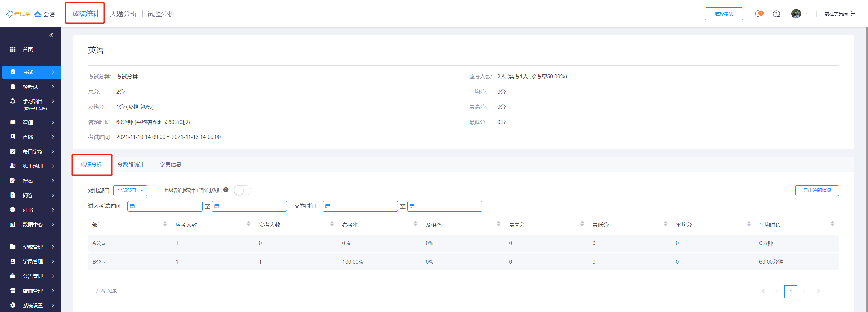The width and height of the screenshot is (868, 312).
Task: Click the help question mark icon
Action: 776,14
